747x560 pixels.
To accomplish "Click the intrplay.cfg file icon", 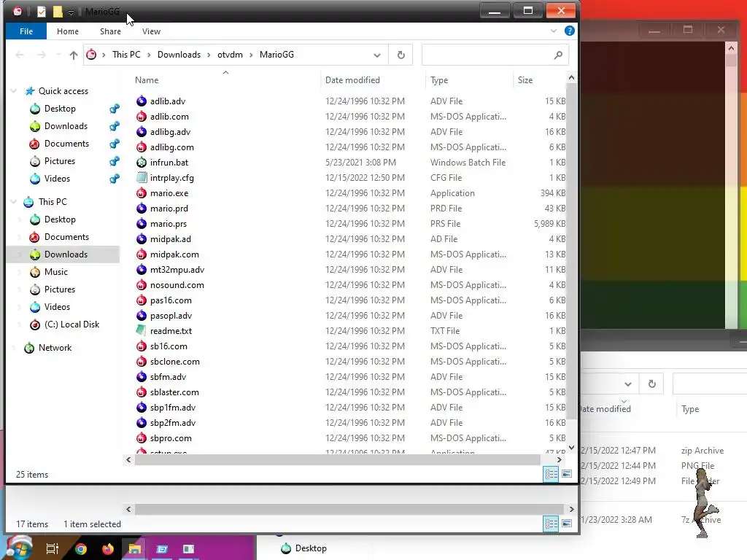I will coord(141,178).
